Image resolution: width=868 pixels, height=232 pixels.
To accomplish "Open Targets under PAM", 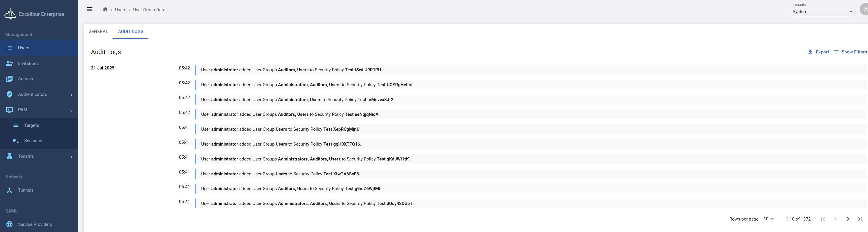I will 39,125.
